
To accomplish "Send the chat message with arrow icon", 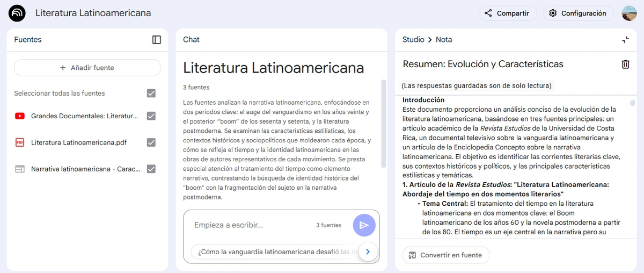I will click(364, 225).
